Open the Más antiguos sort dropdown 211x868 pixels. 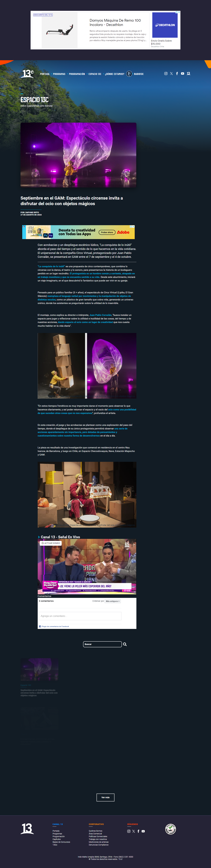[113, 601]
